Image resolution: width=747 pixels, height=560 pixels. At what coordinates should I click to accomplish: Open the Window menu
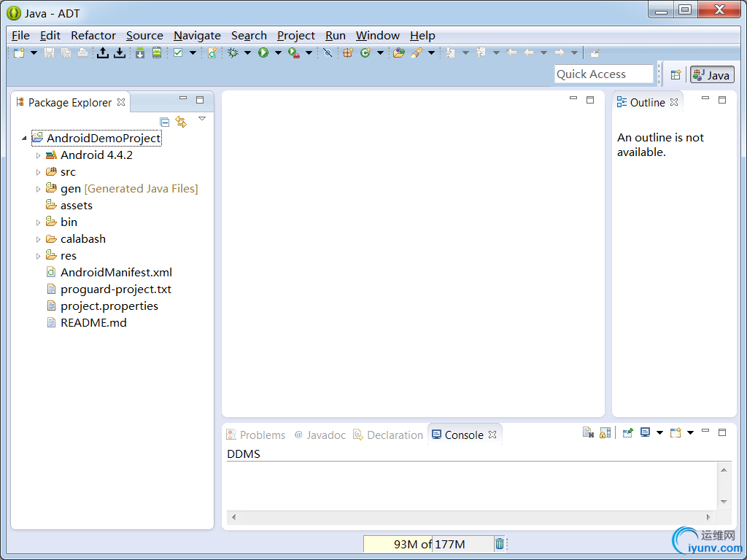click(x=378, y=36)
